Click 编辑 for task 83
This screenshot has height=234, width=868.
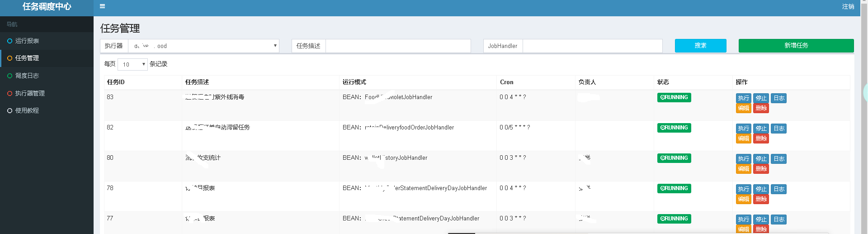(744, 108)
